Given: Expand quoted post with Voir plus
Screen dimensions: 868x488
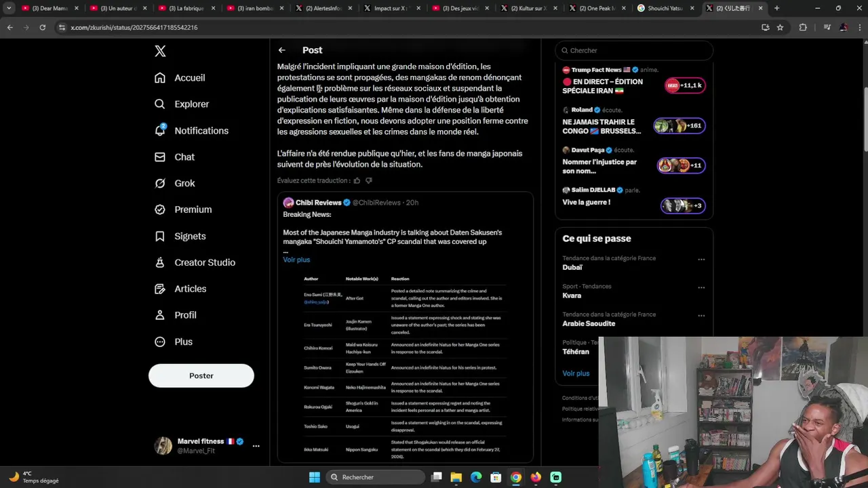Looking at the screenshot, I should click(296, 260).
